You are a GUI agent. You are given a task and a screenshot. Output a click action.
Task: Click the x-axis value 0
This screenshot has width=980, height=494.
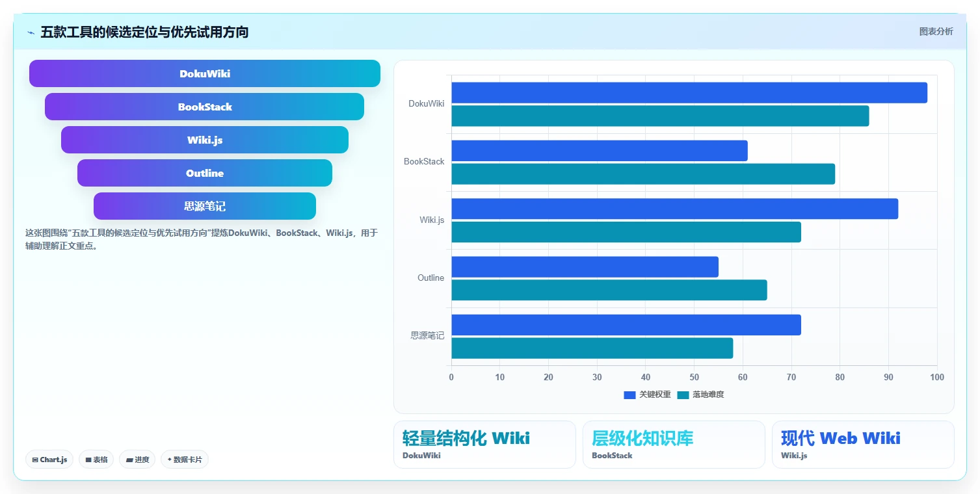pyautogui.click(x=451, y=377)
